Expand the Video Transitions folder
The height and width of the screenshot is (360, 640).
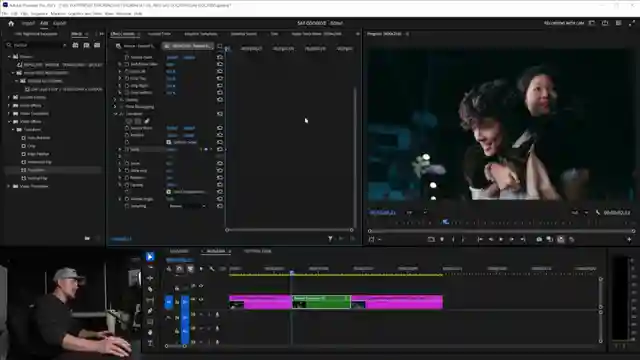coord(9,186)
